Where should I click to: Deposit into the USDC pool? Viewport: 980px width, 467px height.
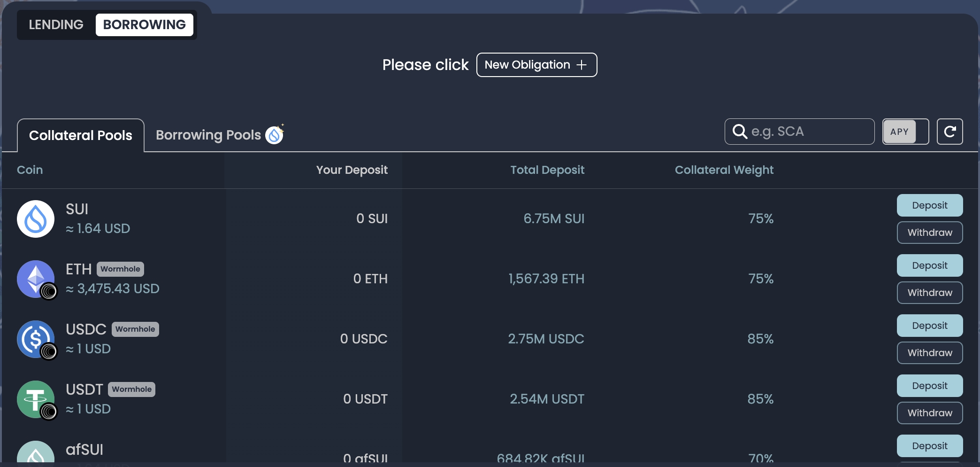click(x=929, y=326)
